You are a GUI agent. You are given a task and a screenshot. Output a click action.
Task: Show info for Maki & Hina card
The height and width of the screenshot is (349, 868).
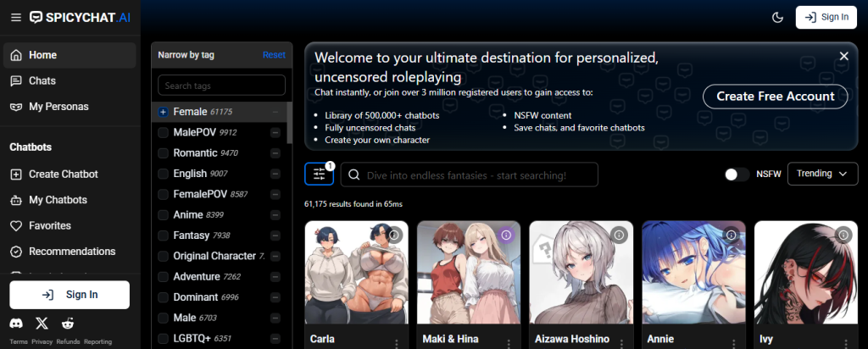(x=506, y=235)
